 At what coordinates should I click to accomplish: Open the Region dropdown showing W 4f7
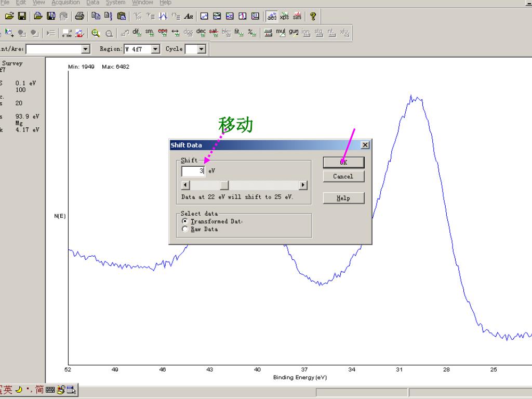[x=155, y=49]
